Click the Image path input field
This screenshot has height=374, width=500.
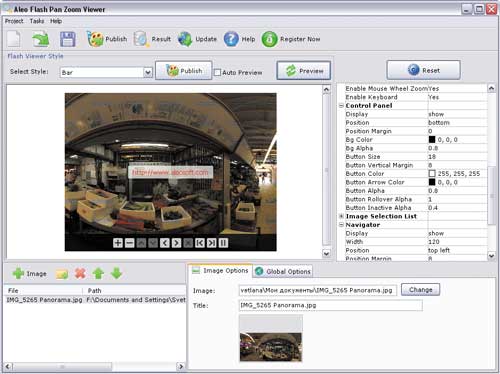pos(318,290)
